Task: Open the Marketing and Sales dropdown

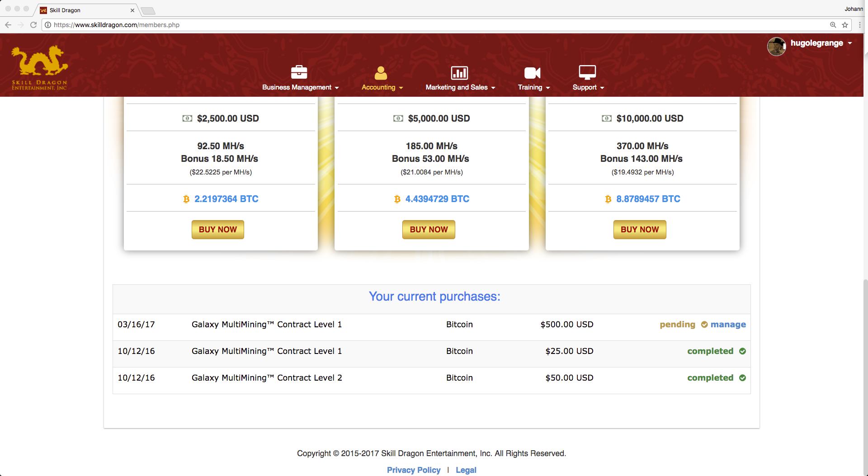Action: [x=460, y=87]
